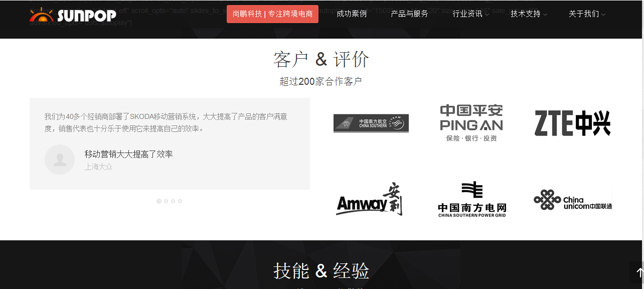Open the 关于我们 dropdown menu
Image resolution: width=644 pixels, height=289 pixels.
tap(587, 14)
